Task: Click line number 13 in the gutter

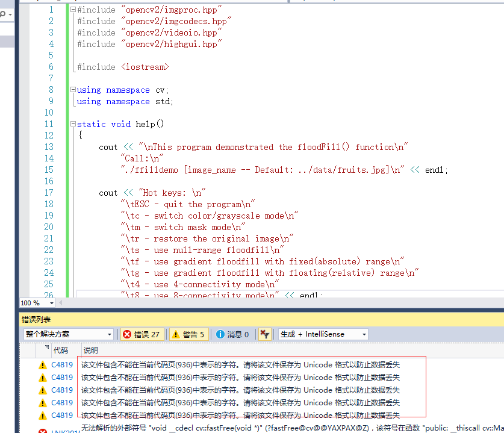Action: click(49, 147)
